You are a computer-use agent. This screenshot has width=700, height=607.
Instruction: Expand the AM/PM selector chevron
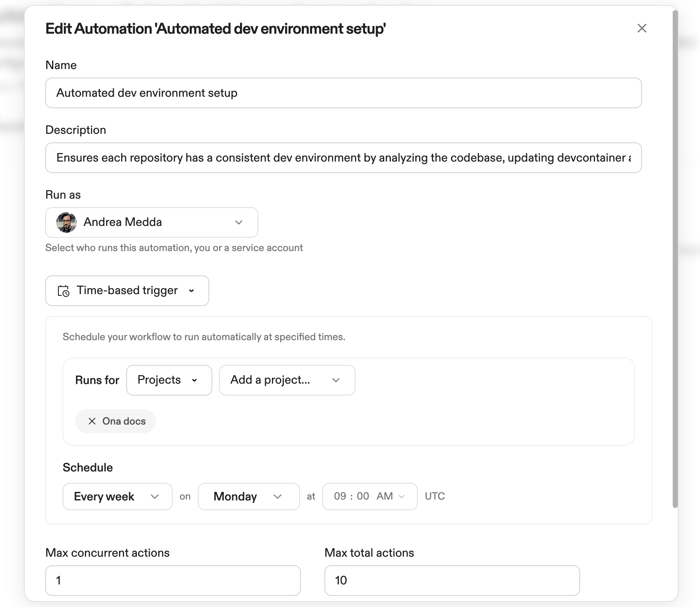click(x=402, y=496)
